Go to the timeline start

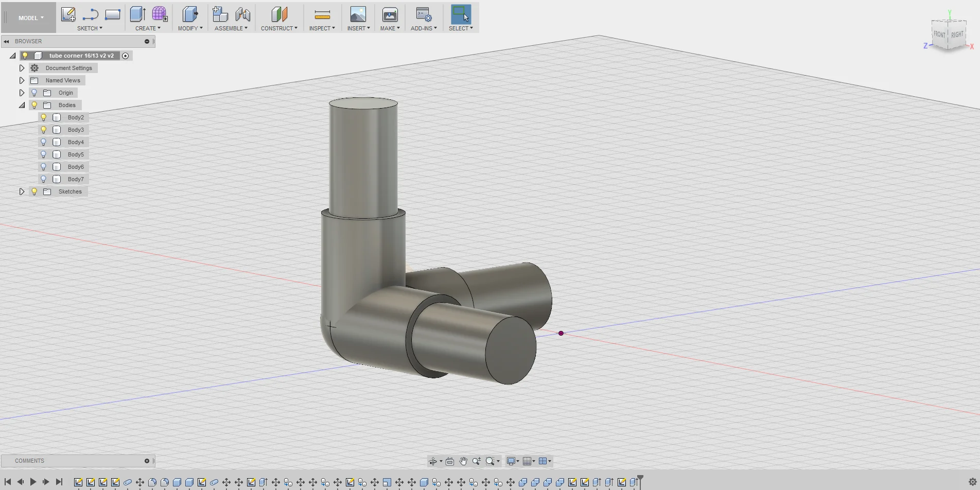[x=8, y=482]
